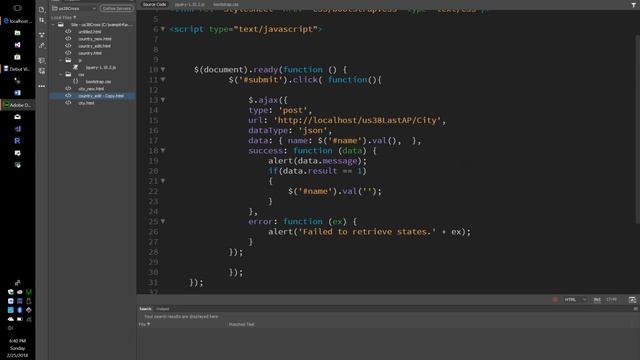
Task: Click the bootstrap.css braces file icon
Action: point(76,81)
